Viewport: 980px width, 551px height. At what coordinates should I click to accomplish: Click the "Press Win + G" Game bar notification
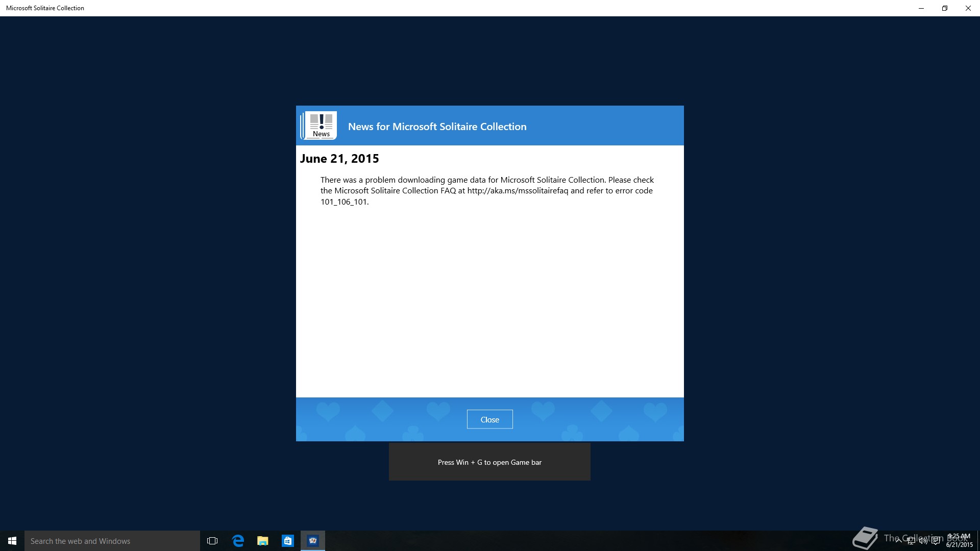tap(489, 462)
